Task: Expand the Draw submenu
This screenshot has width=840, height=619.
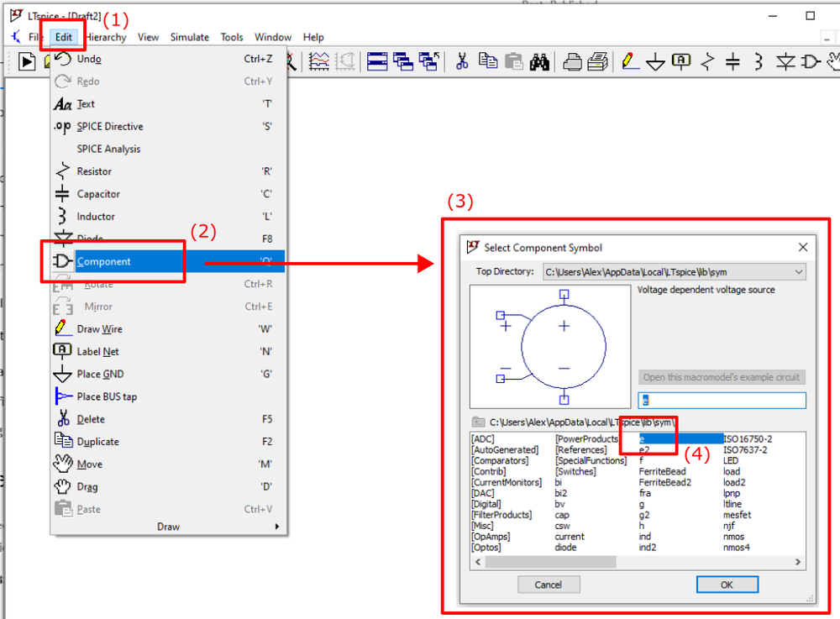Action: point(168,527)
